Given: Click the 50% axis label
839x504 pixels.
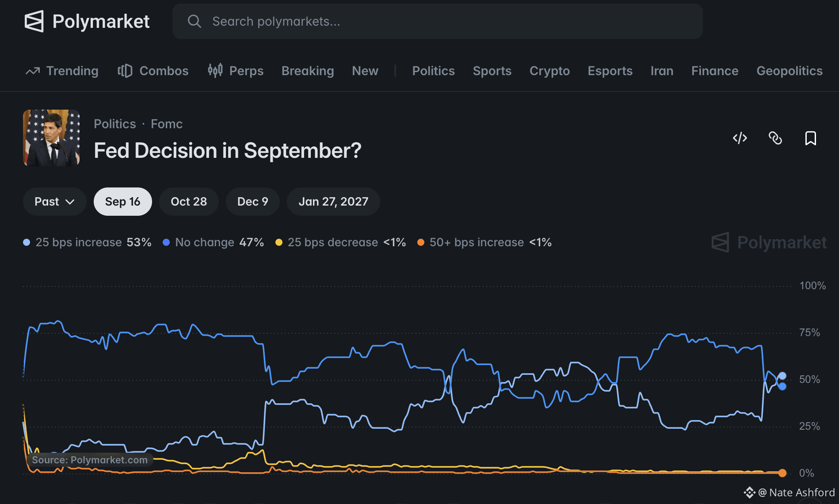Looking at the screenshot, I should (809, 379).
